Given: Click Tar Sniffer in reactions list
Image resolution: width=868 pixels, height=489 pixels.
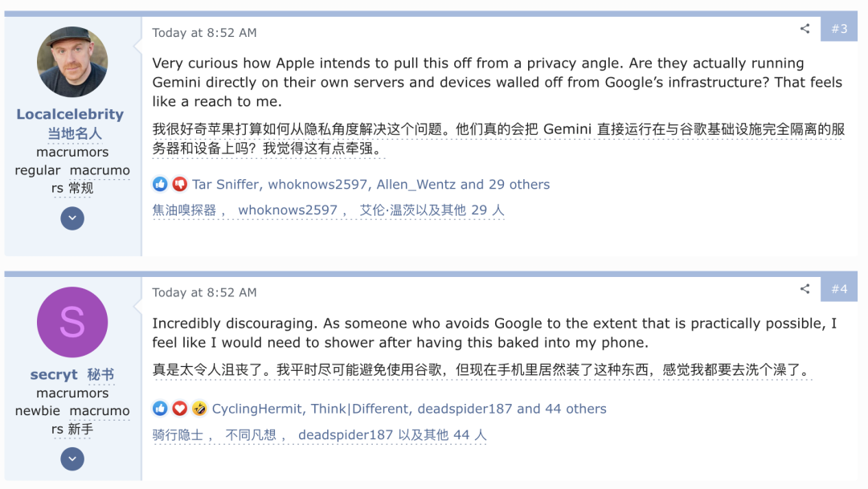Looking at the screenshot, I should [x=226, y=184].
